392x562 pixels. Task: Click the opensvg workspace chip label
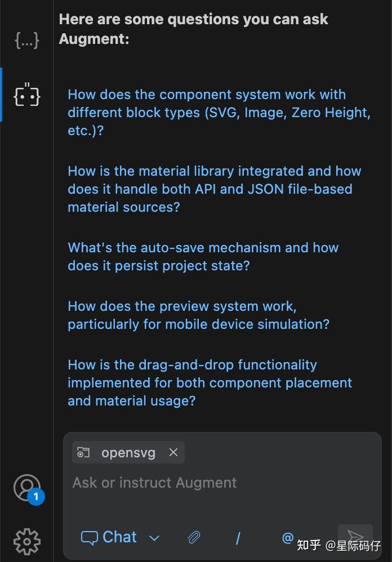128,453
